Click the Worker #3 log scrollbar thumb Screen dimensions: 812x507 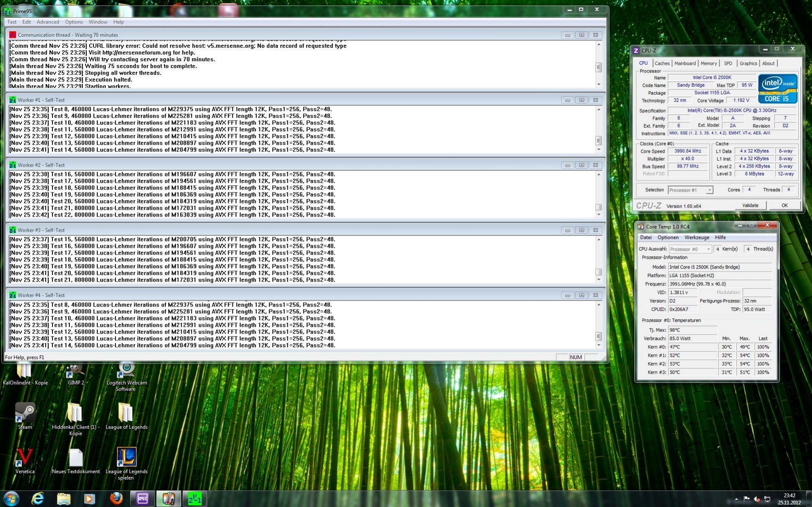pyautogui.click(x=598, y=272)
